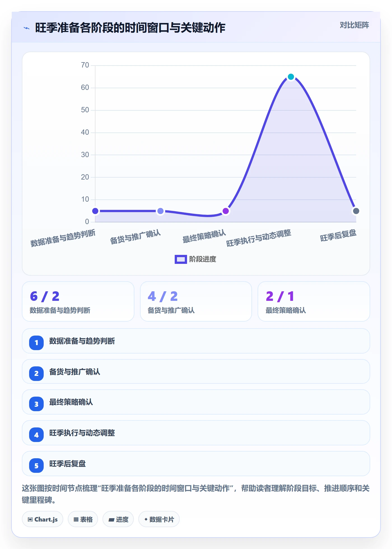Click the purple 最终策略确认 data point
The width and height of the screenshot is (392, 549).
pyautogui.click(x=226, y=211)
